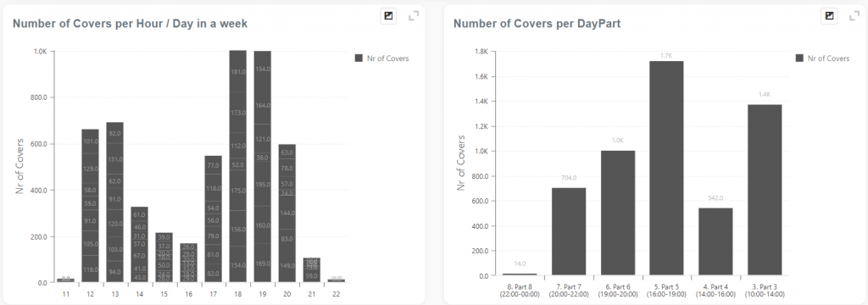Image resolution: width=868 pixels, height=305 pixels.
Task: Select the hour 12 bar
Action: pyautogui.click(x=90, y=206)
